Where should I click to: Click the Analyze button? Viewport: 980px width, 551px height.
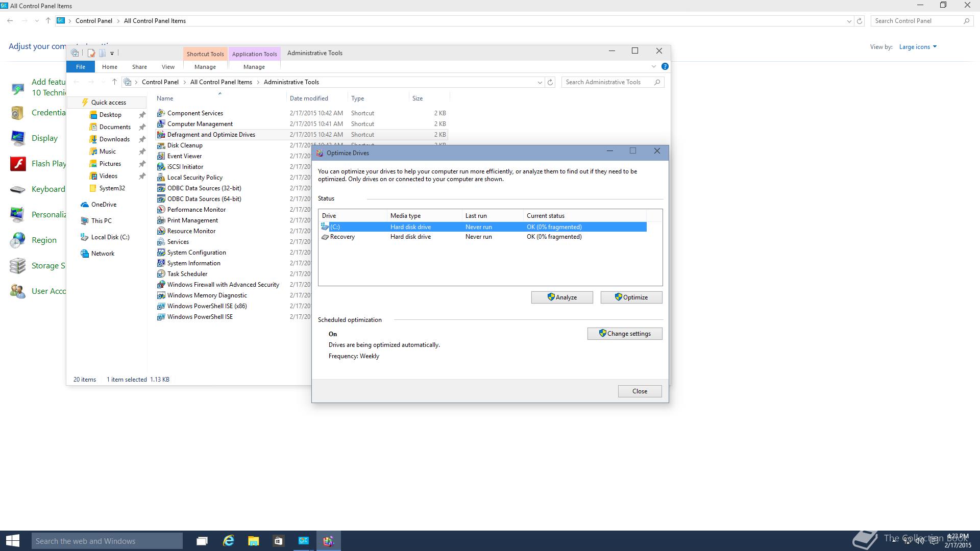pos(562,297)
